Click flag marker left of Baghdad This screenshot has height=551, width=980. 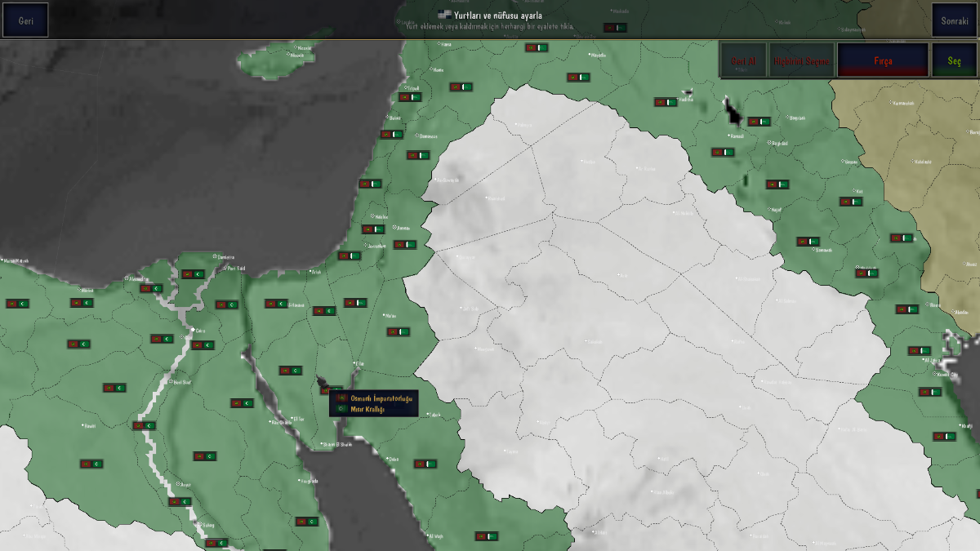click(x=723, y=152)
